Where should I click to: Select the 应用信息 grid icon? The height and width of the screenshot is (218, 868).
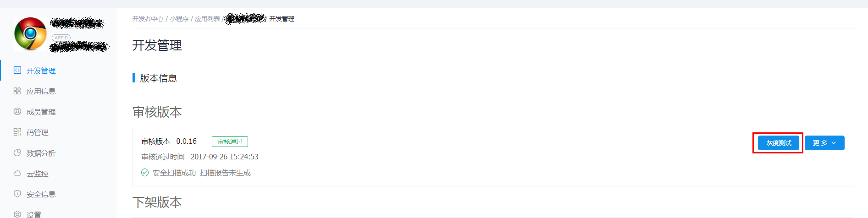coord(17,91)
